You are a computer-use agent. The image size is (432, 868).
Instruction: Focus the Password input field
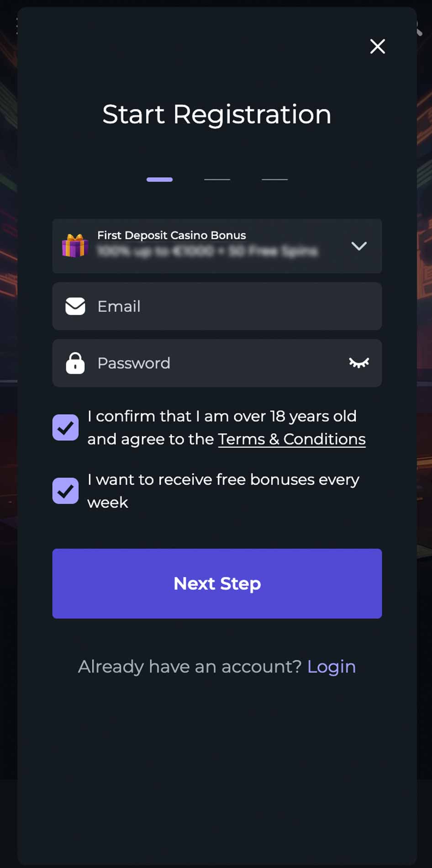pos(217,363)
